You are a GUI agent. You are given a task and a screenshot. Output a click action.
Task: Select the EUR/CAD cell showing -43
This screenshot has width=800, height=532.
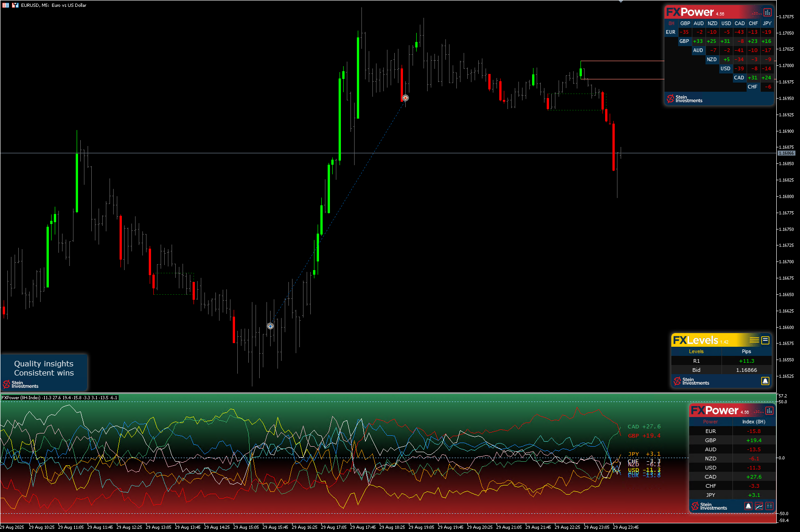tap(739, 32)
